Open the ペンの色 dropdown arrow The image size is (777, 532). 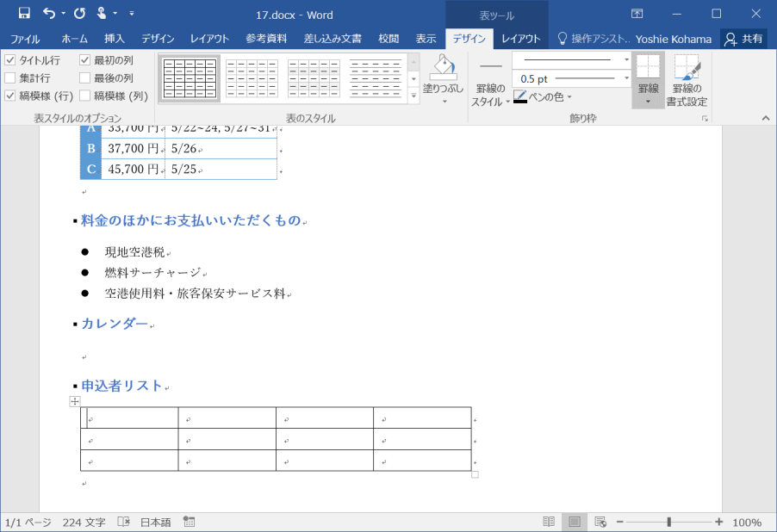pos(569,97)
